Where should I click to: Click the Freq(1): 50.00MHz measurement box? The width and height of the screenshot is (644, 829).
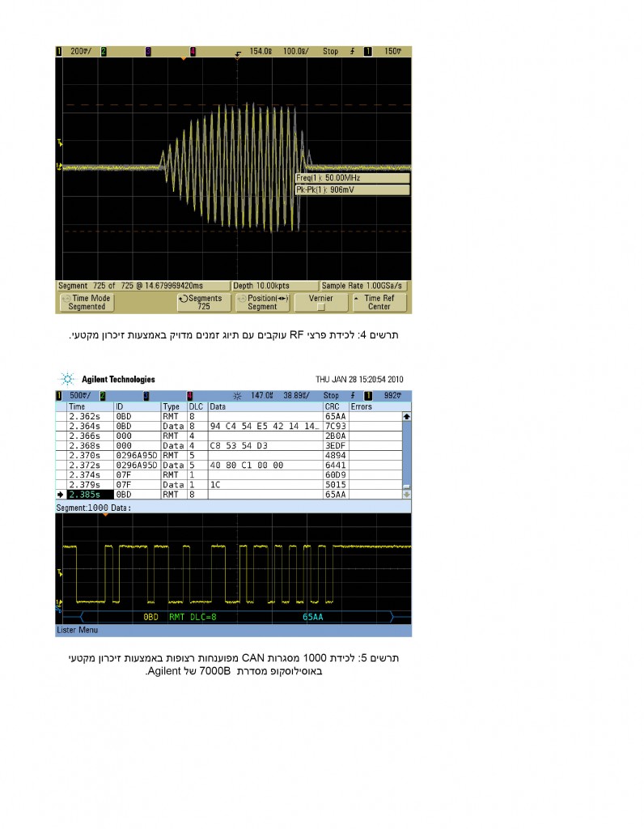[x=353, y=178]
